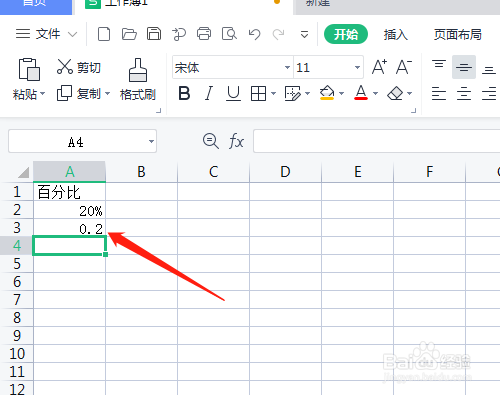Click the Open folder icon
The height and width of the screenshot is (395, 500).
[129, 34]
